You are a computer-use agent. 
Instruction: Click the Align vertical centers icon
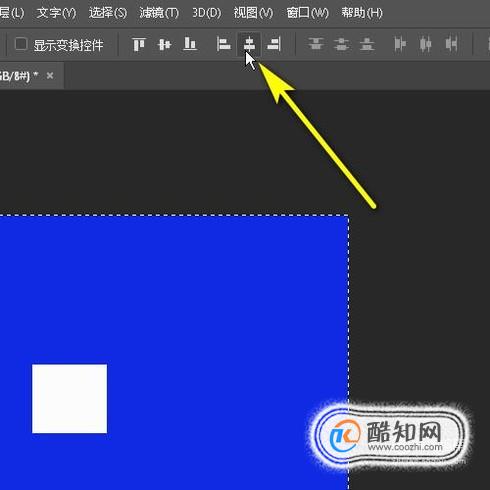point(164,44)
